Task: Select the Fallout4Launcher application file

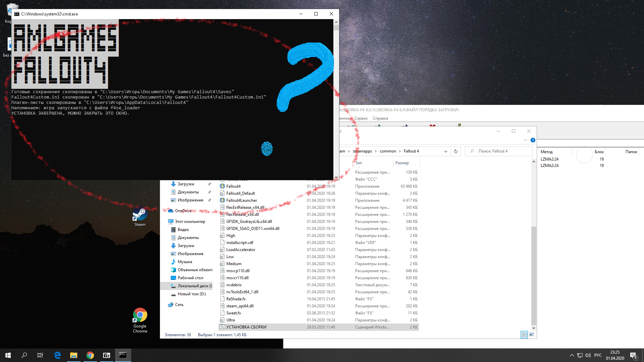Action: (x=241, y=200)
